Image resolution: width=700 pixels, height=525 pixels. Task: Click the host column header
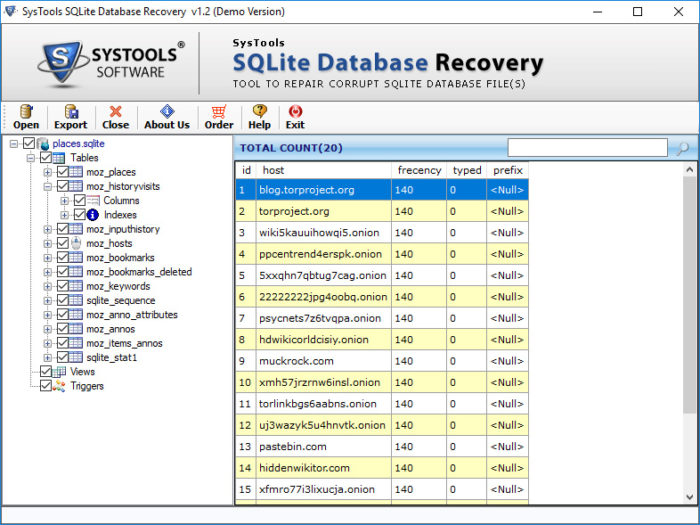[x=324, y=170]
